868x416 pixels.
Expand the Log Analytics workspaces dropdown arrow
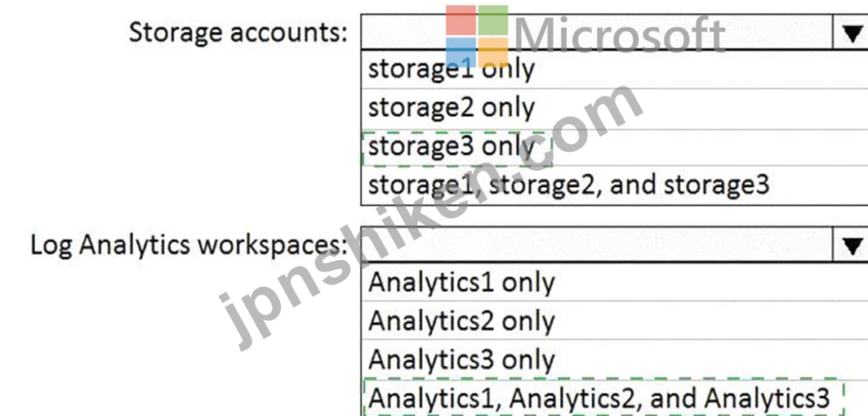(851, 244)
